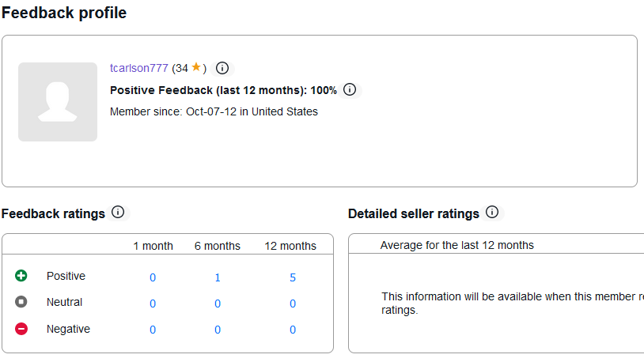Click the 'Neutral' row label
644x362 pixels.
click(x=65, y=302)
